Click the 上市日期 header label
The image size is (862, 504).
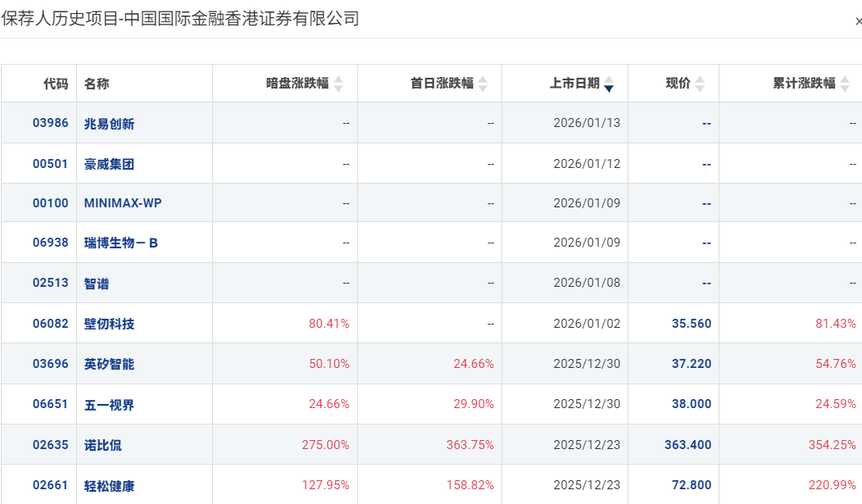tap(574, 83)
